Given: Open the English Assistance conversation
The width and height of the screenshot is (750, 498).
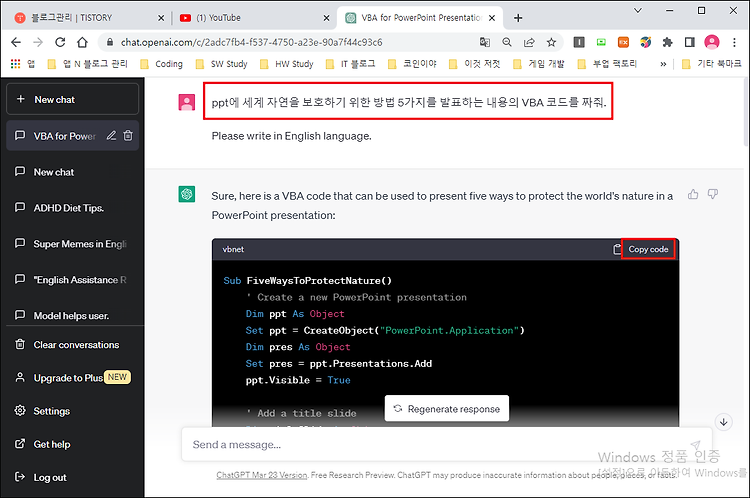Looking at the screenshot, I should (x=73, y=280).
